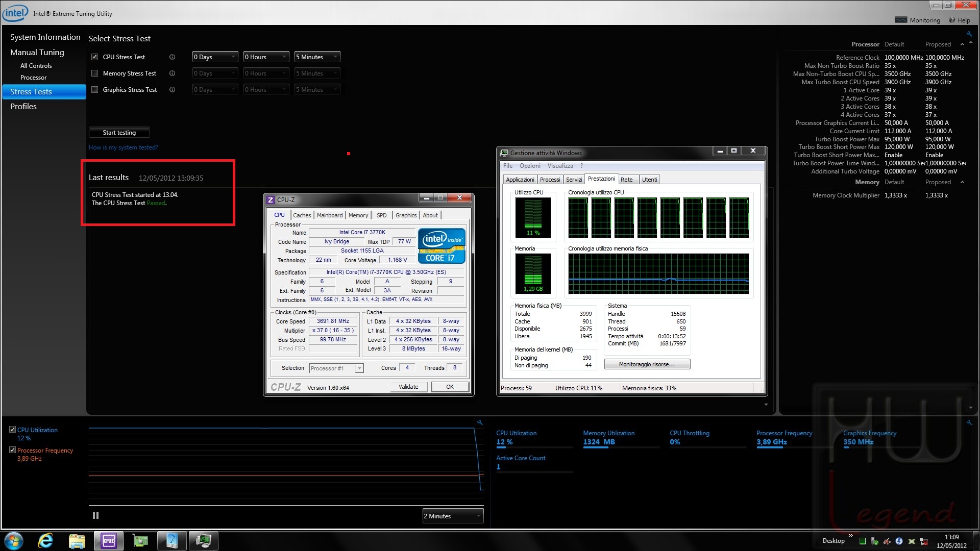
Task: Toggle the CPU Utilization graph checkbox
Action: point(12,430)
